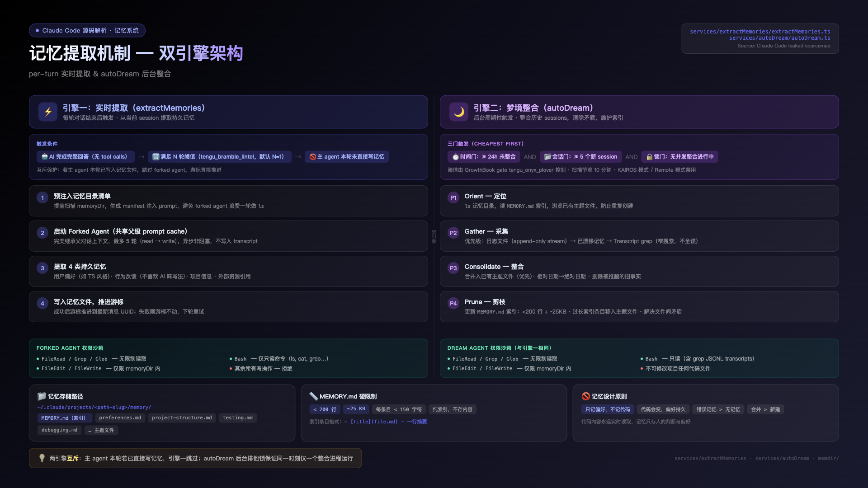
Task: Open the 预注入记忆目录清单 step card
Action: coord(228,201)
